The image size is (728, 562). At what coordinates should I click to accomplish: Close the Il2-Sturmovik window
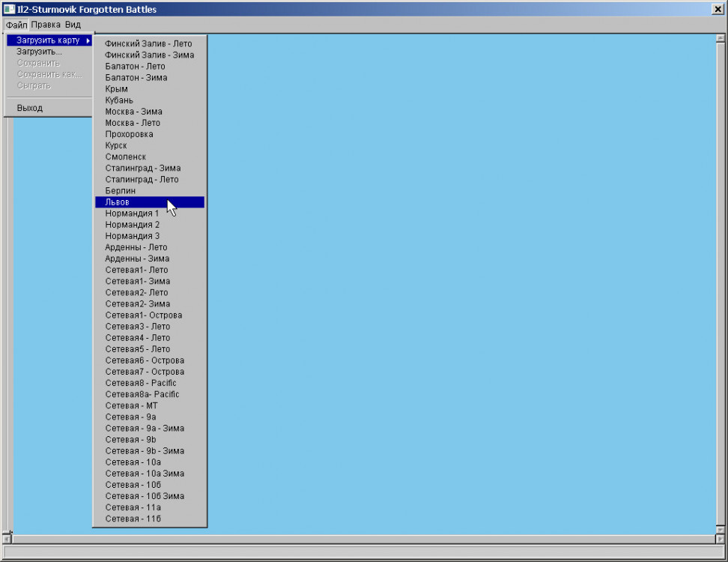click(x=718, y=9)
